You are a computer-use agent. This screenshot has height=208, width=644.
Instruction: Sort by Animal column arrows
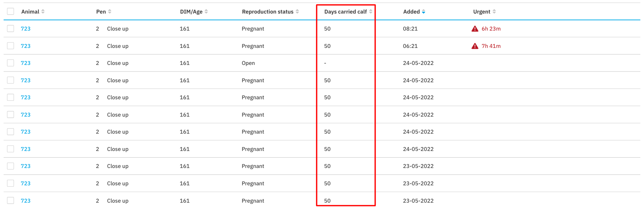tap(43, 12)
